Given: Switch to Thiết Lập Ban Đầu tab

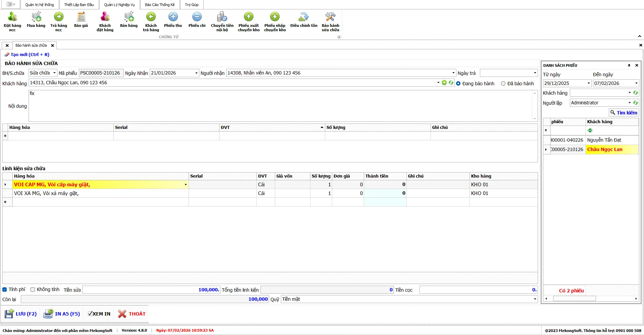Looking at the screenshot, I should [79, 5].
